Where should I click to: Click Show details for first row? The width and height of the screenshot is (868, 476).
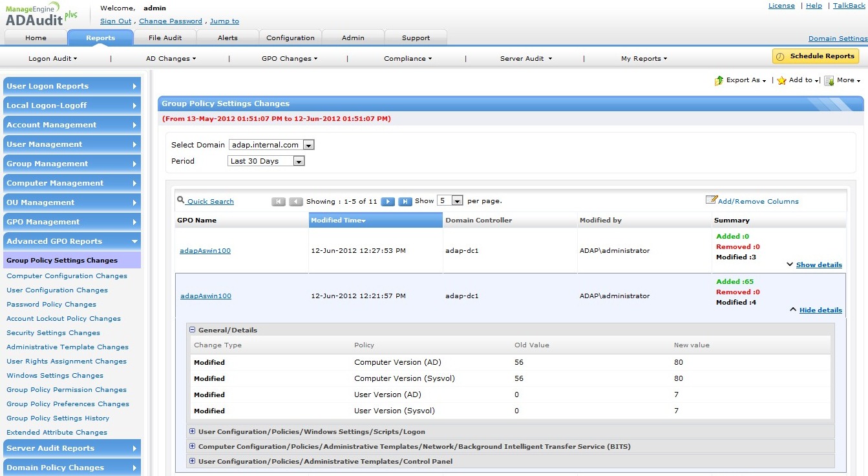pyautogui.click(x=819, y=265)
